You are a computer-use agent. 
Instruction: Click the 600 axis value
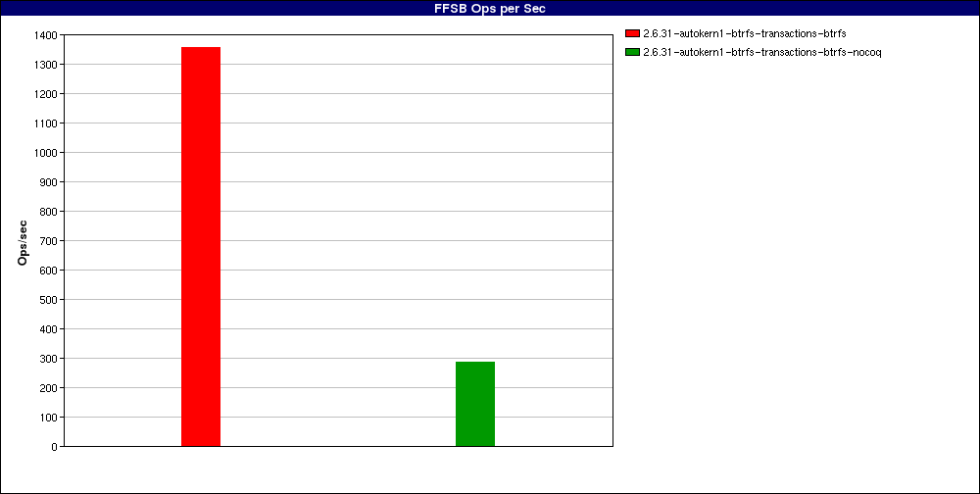[x=48, y=271]
